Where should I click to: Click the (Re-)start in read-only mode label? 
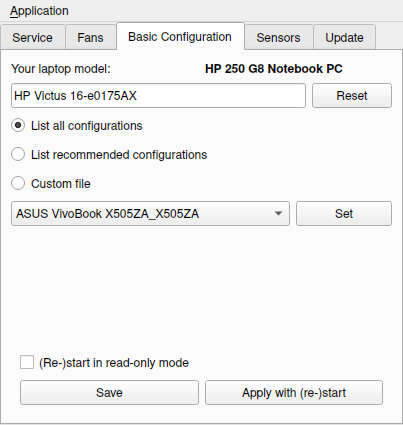tap(114, 363)
